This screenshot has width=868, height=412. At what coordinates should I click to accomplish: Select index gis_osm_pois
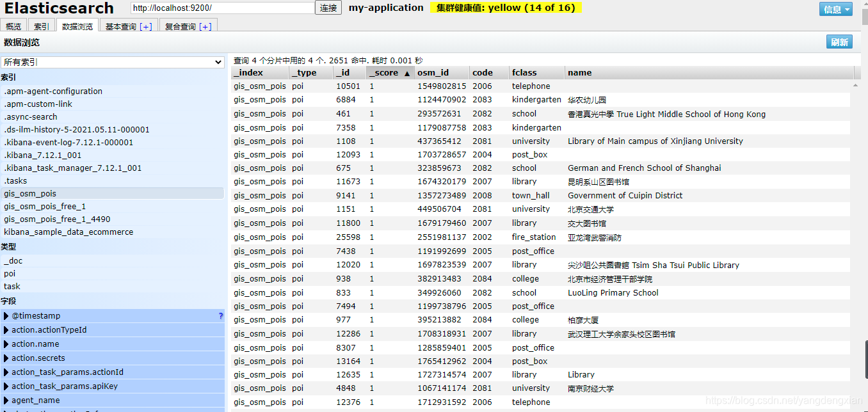coord(112,194)
